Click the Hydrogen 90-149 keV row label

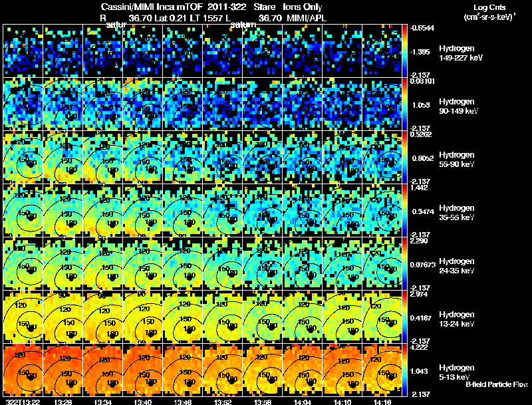(x=459, y=106)
